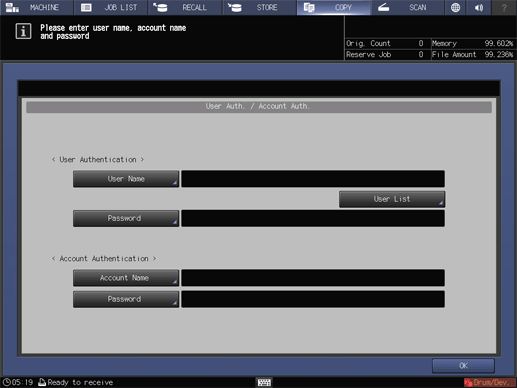The image size is (517, 388).
Task: Click the keyboard icon in status bar
Action: [x=264, y=382]
